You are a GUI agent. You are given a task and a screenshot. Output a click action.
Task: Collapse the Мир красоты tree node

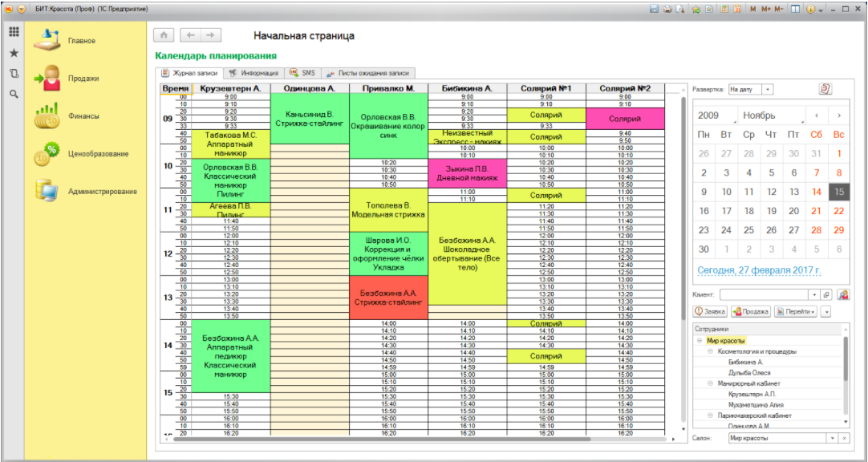[x=700, y=341]
